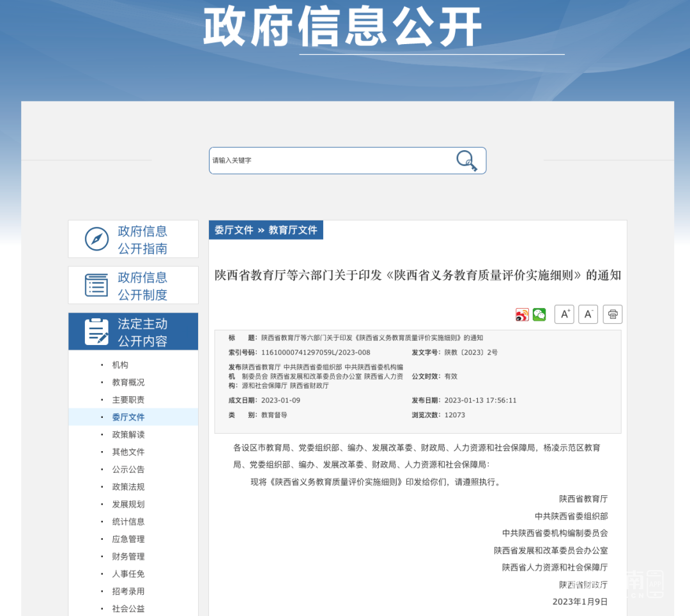This screenshot has height=616, width=690.
Task: Type in the 请输入关键字 search field
Action: click(x=329, y=160)
